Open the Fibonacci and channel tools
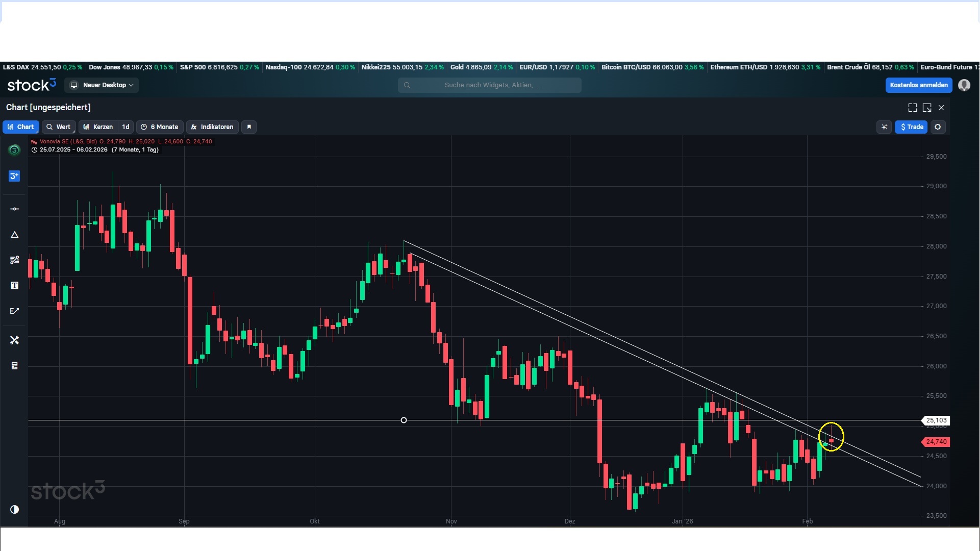This screenshot has height=551, width=980. [14, 260]
